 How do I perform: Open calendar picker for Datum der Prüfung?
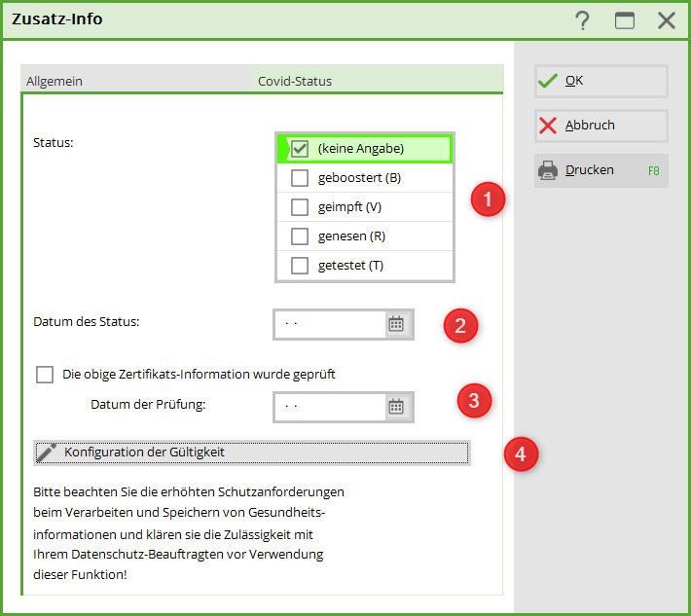(x=396, y=407)
